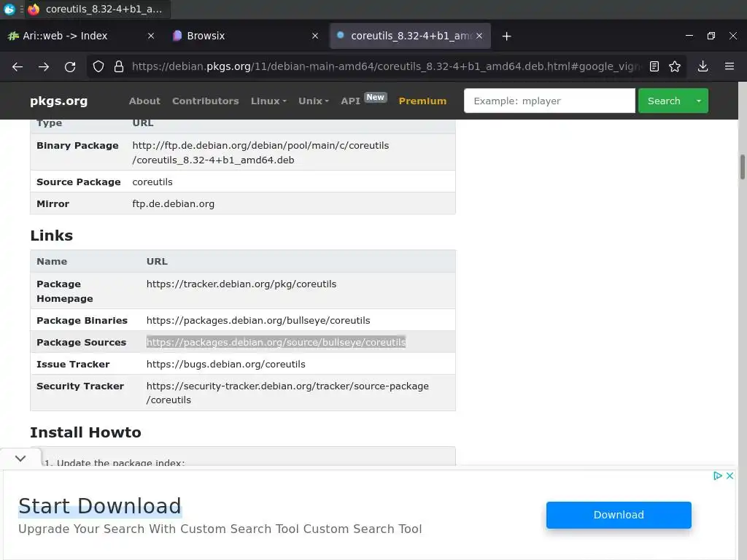The image size is (747, 560).
Task: Close the bottom advertisement banner
Action: point(729,475)
